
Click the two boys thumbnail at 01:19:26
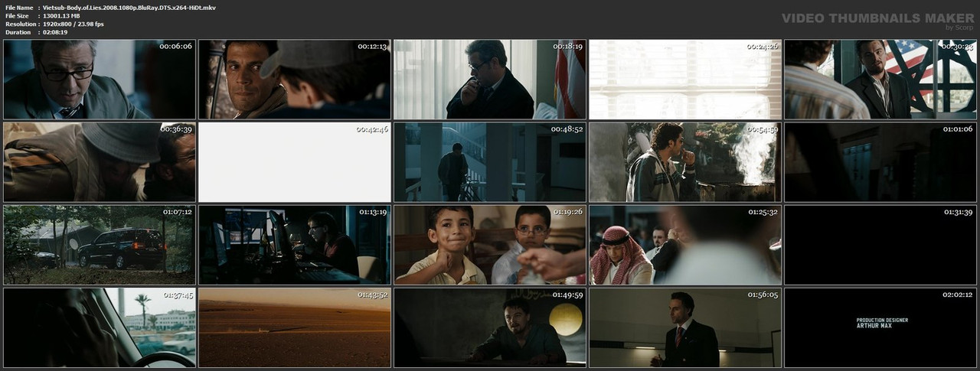coord(490,245)
